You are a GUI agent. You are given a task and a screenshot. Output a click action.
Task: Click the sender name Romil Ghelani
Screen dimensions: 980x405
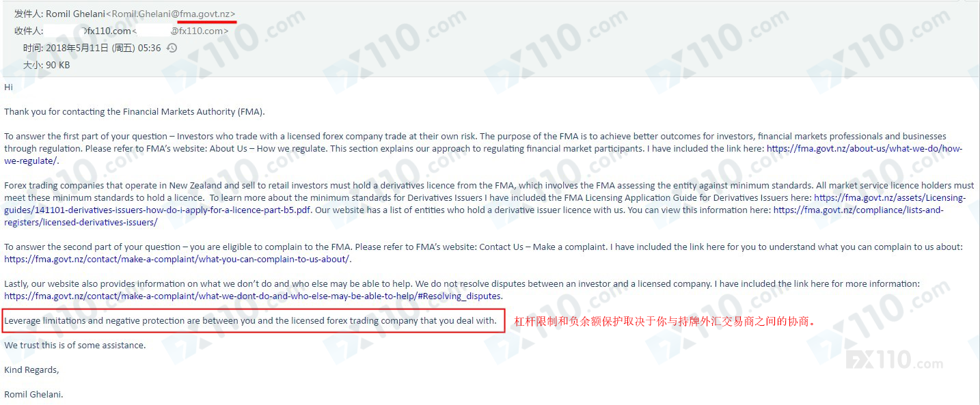pos(75,14)
